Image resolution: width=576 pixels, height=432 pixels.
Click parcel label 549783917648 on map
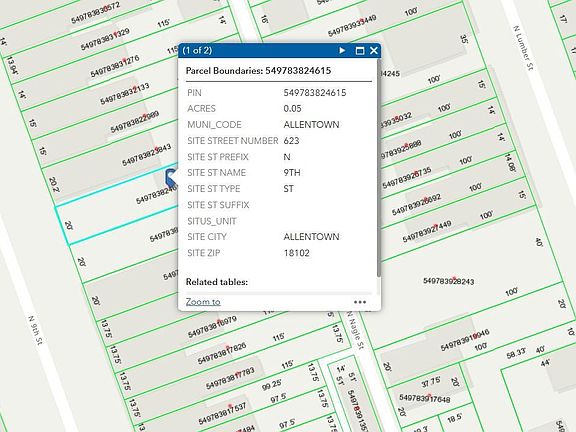click(425, 398)
